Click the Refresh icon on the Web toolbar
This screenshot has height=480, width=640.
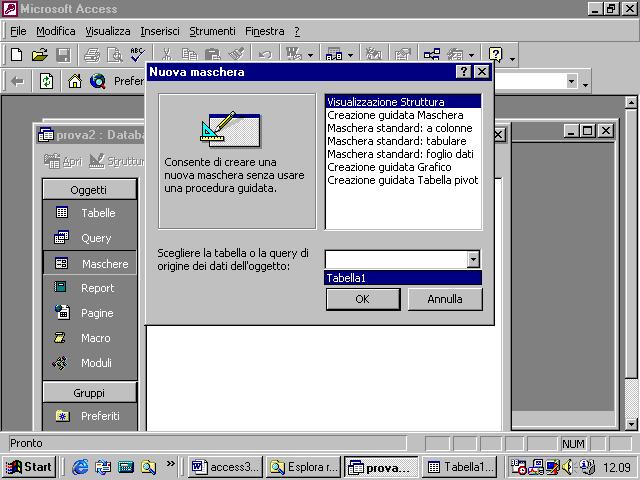(x=46, y=82)
